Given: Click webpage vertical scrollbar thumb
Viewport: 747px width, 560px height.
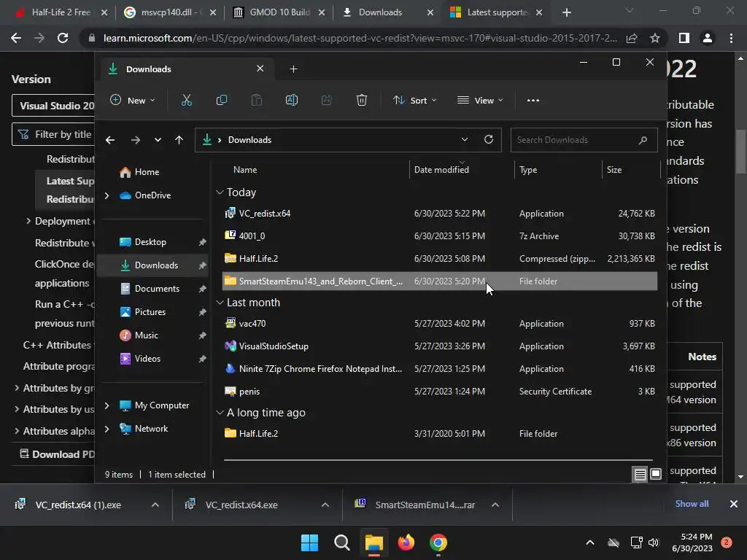Looking at the screenshot, I should [740, 152].
